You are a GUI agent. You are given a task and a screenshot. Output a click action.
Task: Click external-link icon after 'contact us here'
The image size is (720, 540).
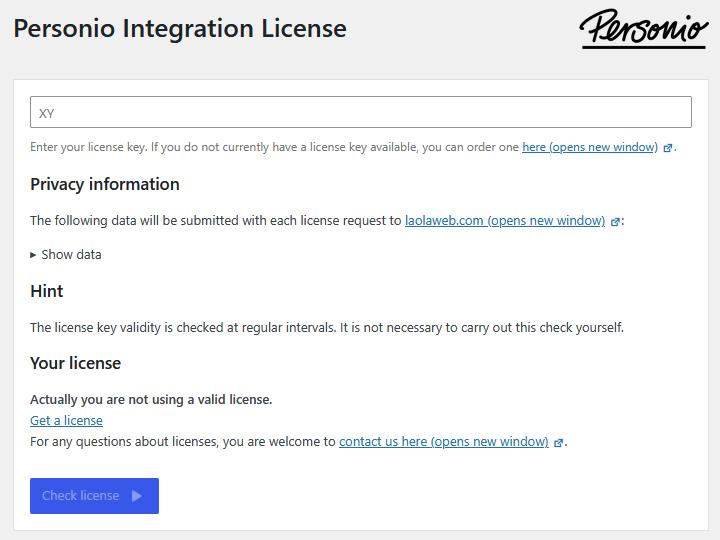[559, 442]
